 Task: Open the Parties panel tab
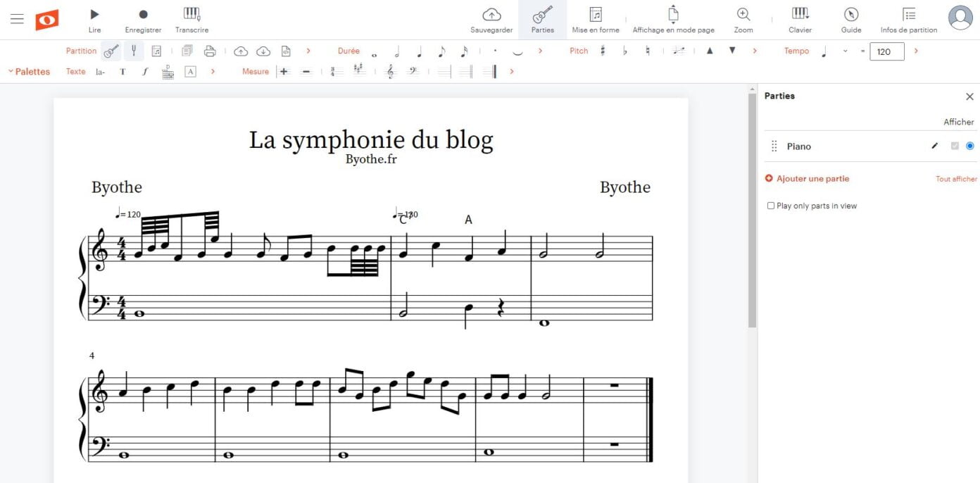pyautogui.click(x=542, y=19)
